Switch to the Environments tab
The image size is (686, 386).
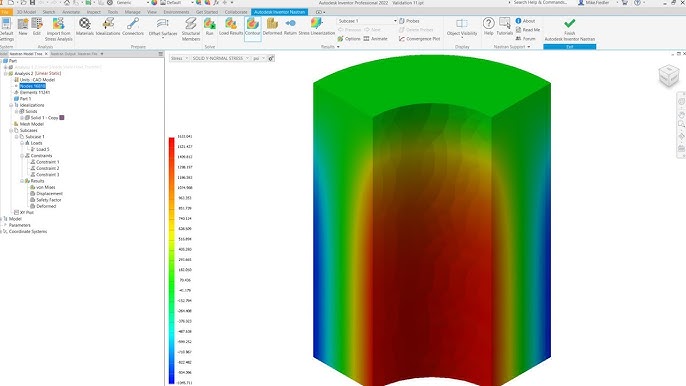point(176,12)
